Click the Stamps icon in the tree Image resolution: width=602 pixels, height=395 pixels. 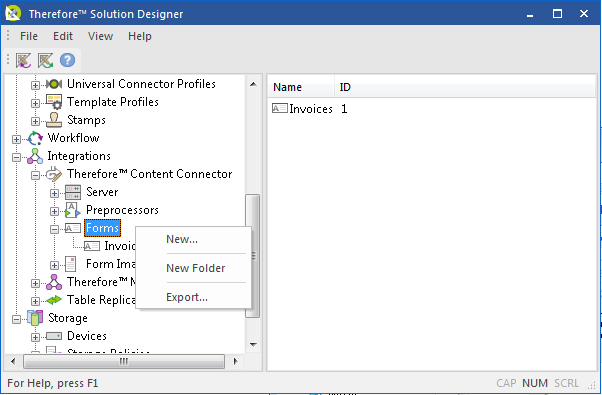54,120
